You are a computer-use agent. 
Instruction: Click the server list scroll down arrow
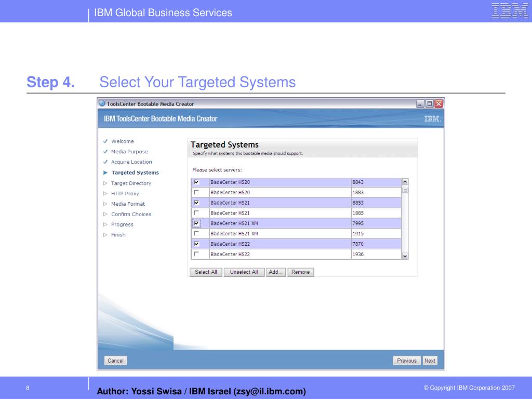(x=405, y=256)
